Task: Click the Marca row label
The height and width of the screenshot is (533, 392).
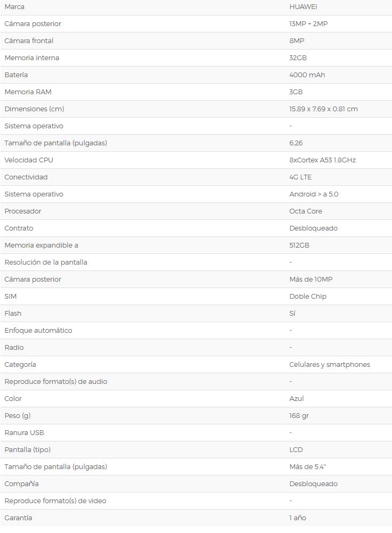Action: pos(14,7)
